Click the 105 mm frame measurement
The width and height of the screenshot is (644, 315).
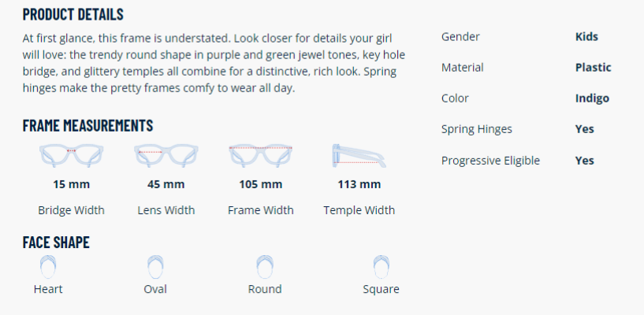pos(260,184)
